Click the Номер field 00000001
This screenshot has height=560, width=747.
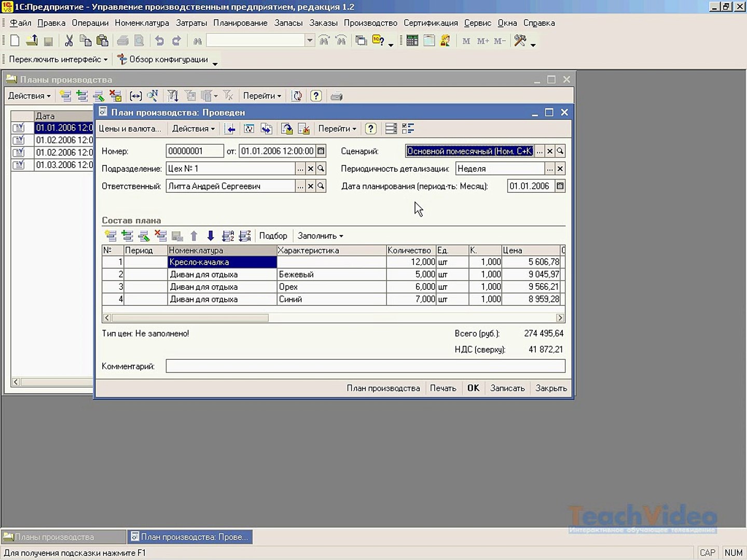[195, 151]
